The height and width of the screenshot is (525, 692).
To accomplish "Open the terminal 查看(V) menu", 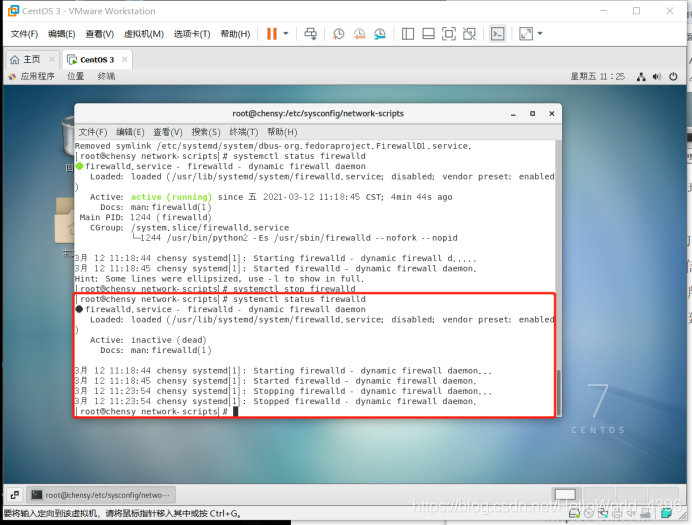I will (x=168, y=132).
